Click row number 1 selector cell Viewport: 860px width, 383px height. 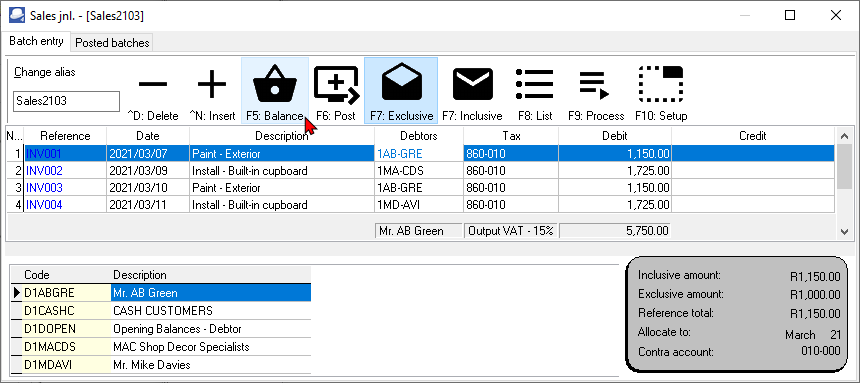[x=14, y=154]
